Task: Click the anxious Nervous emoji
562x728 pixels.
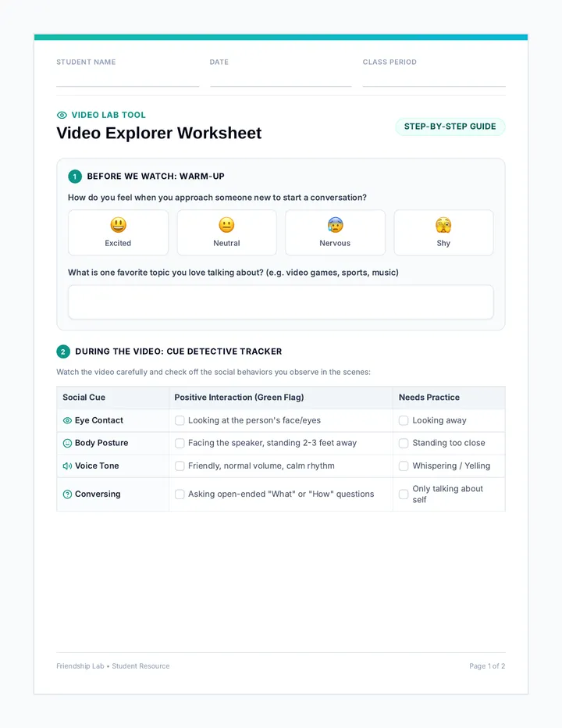Action: (x=335, y=225)
